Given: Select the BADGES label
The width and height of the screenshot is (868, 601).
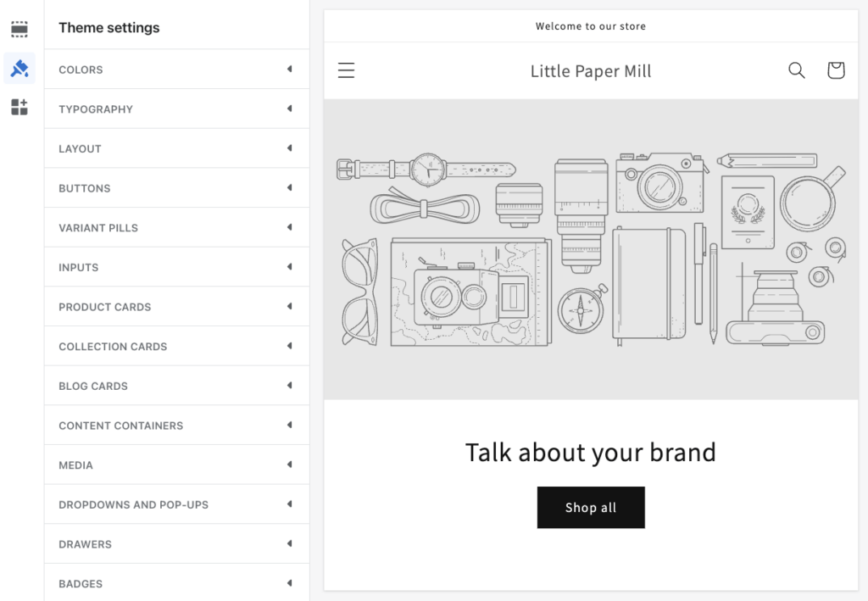Looking at the screenshot, I should (81, 584).
